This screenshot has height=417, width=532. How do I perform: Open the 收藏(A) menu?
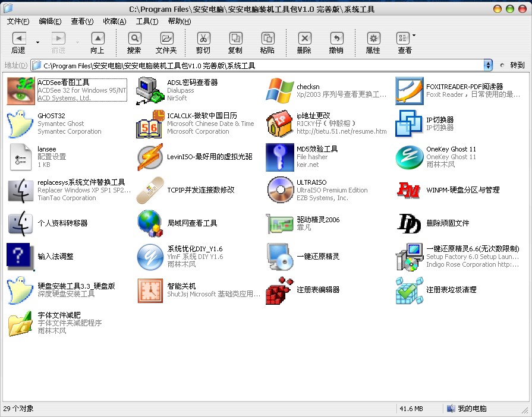coord(114,21)
